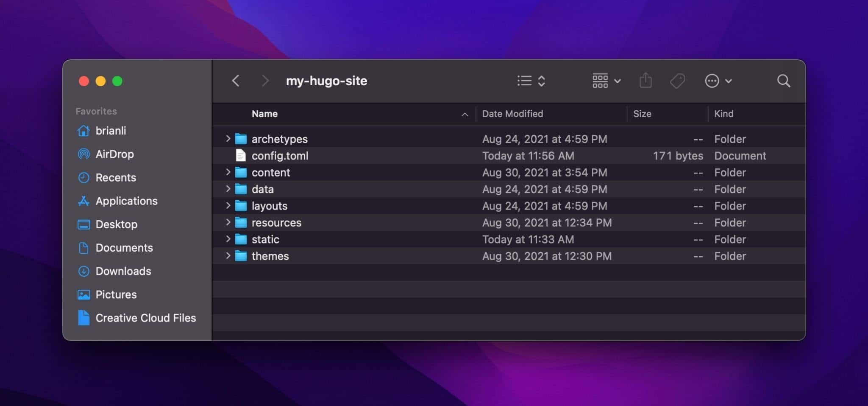The width and height of the screenshot is (868, 406).
Task: Open the Pictures folder in the sidebar
Action: coord(116,294)
